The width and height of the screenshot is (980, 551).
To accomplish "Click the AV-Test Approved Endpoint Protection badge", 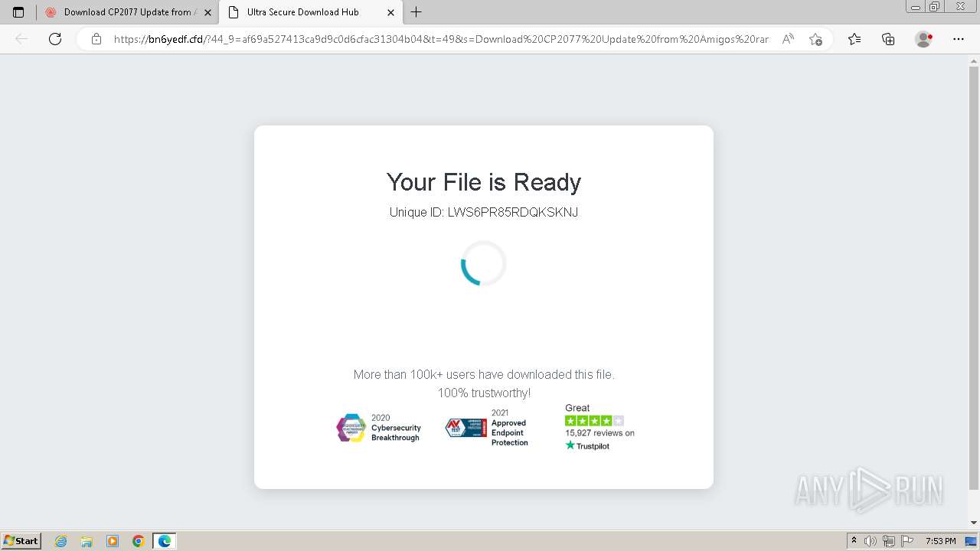I will click(487, 428).
